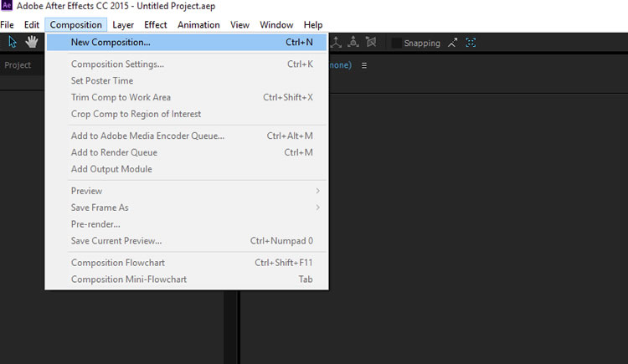Select the arrow Selection tool
Screen dimensions: 628x364
click(13, 42)
